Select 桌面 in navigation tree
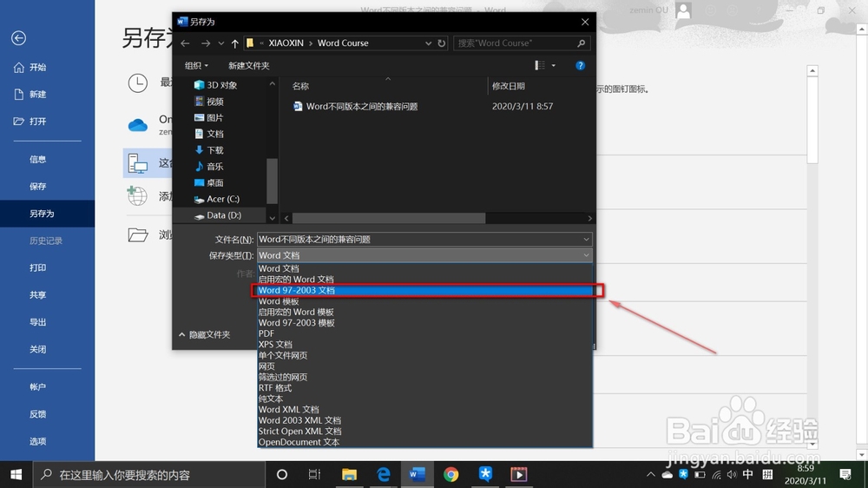The image size is (868, 488). [x=209, y=182]
